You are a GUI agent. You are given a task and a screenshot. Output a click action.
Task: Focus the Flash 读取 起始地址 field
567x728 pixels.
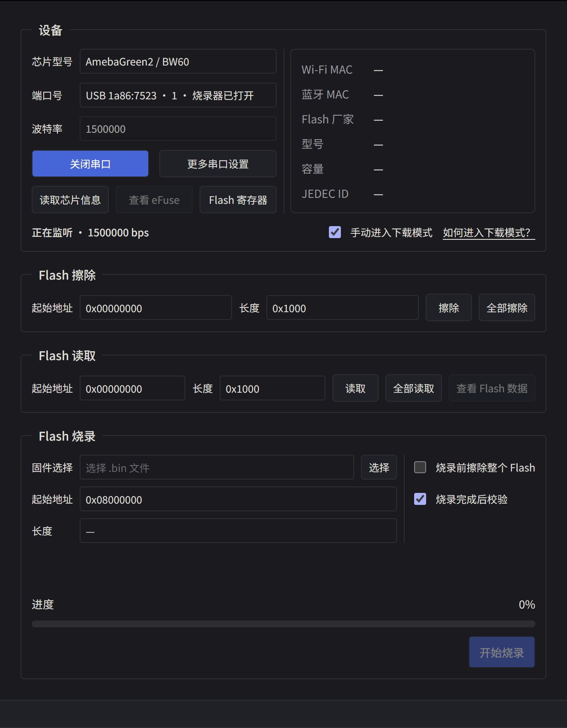click(133, 388)
